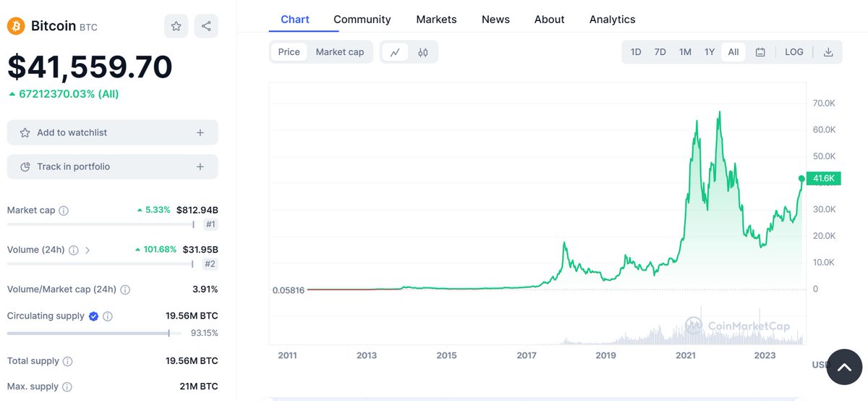
Task: Click the Bitcoin logo icon
Action: point(16,26)
